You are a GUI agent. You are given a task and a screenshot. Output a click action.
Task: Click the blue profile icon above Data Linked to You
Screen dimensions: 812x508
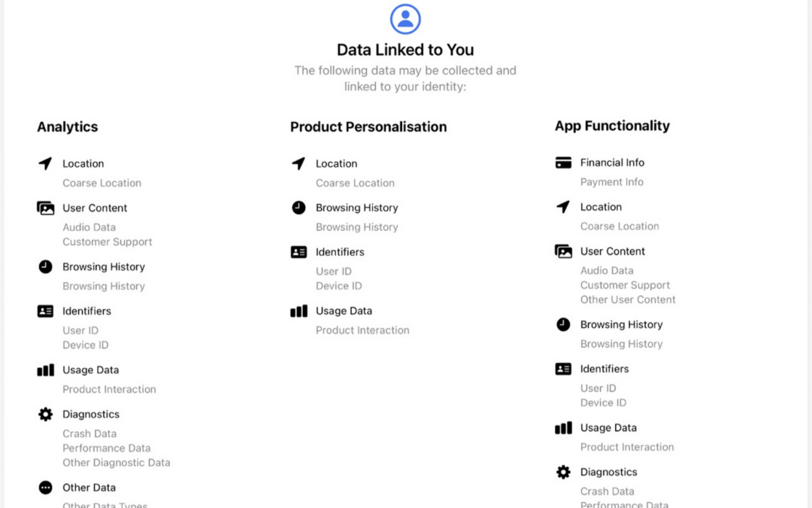pos(405,19)
